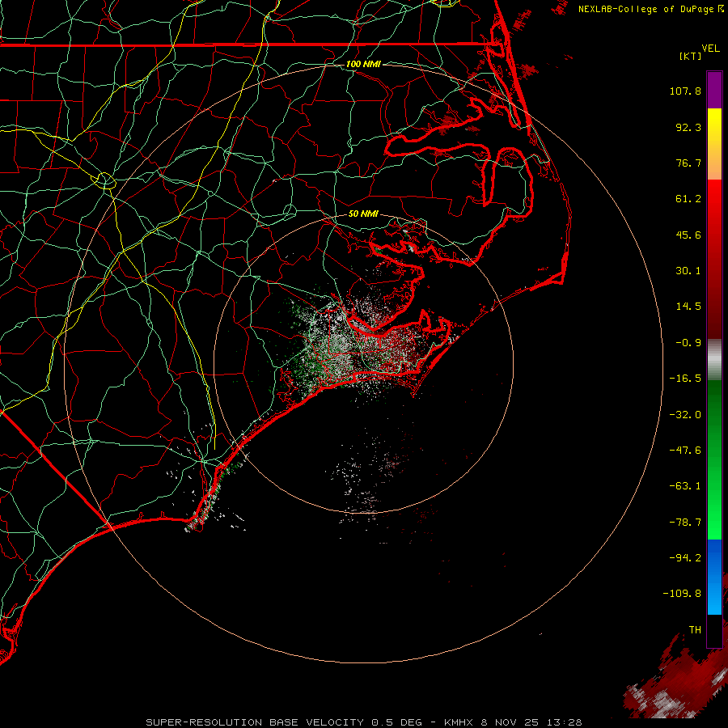
Task: Click the 92.3 legend value
Action: (688, 127)
